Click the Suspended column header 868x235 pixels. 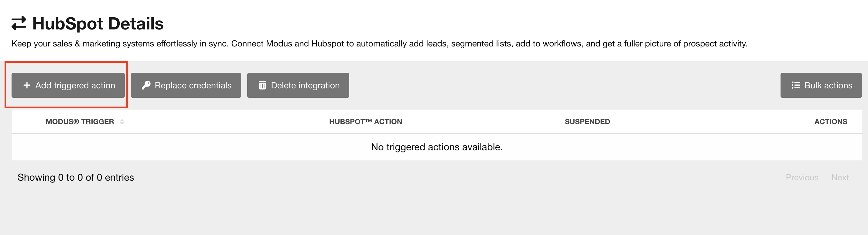click(587, 121)
